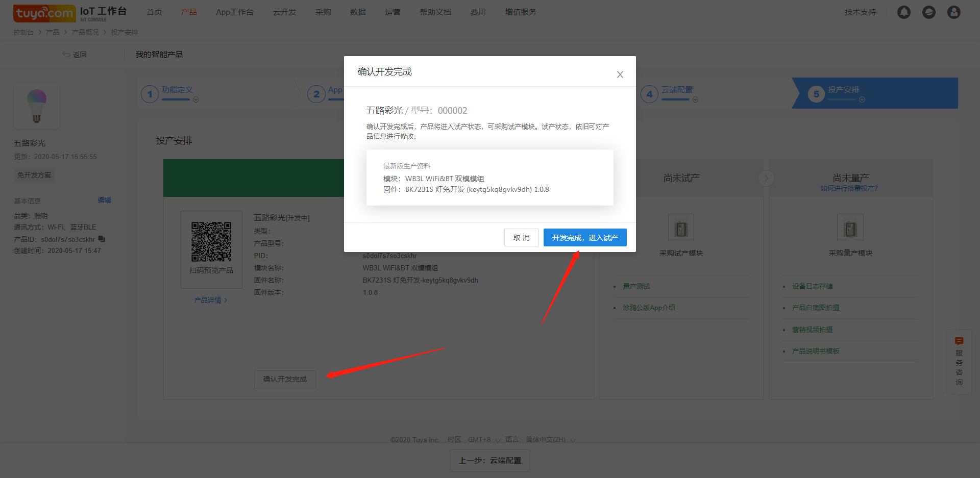The width and height of the screenshot is (980, 478).
Task: Click step 5 投产安排 circle
Action: click(816, 94)
